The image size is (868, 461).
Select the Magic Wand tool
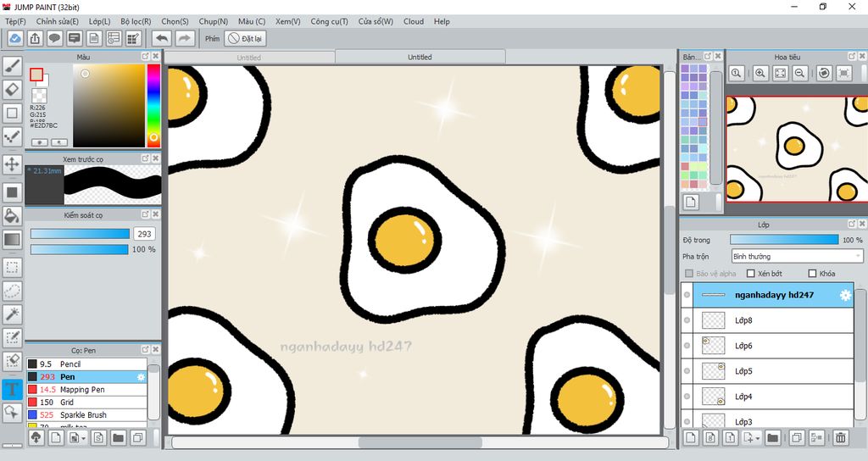point(12,314)
